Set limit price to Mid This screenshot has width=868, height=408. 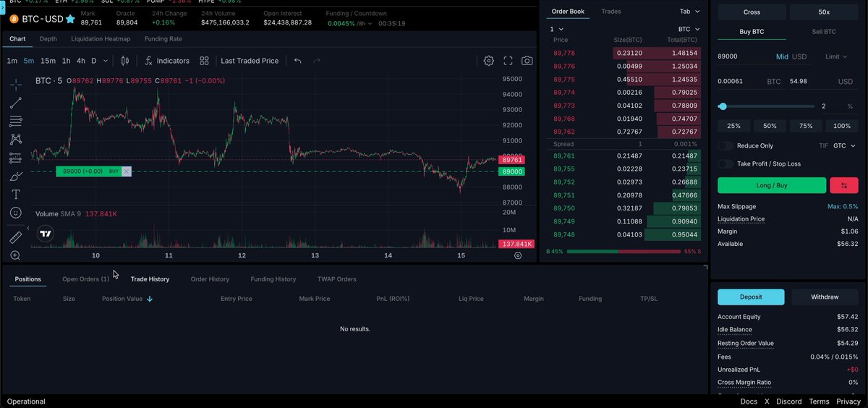(x=782, y=56)
